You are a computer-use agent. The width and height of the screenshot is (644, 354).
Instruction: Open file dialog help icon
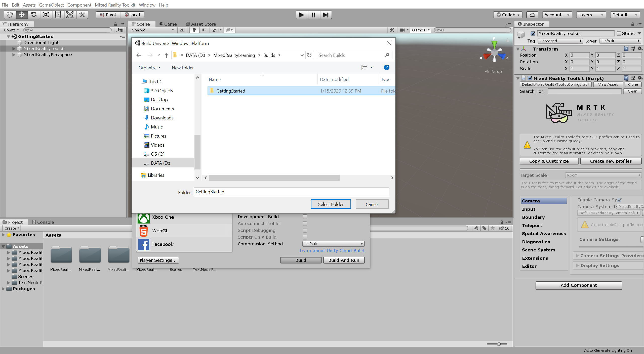pyautogui.click(x=386, y=67)
